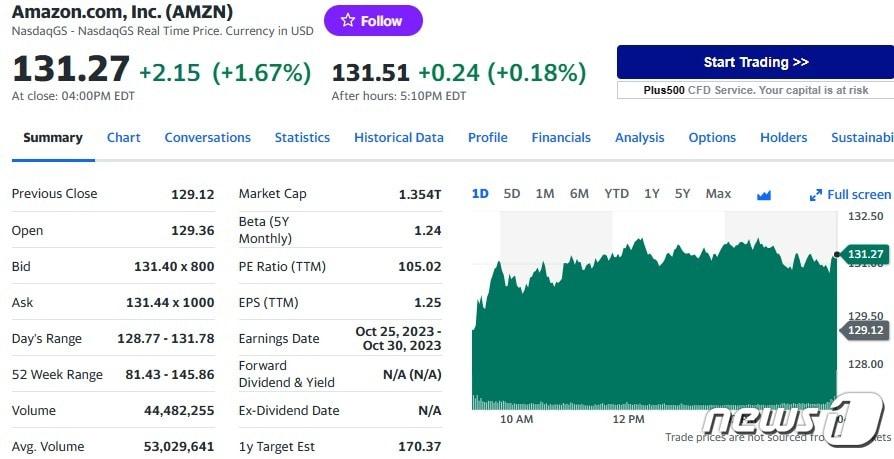The width and height of the screenshot is (894, 459).
Task: Select the Statistics tab
Action: (x=302, y=138)
